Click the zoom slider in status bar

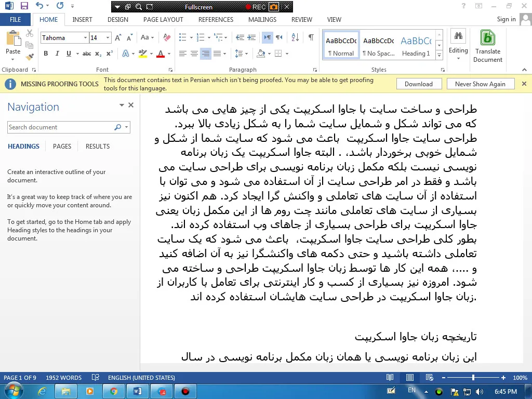coord(473,378)
